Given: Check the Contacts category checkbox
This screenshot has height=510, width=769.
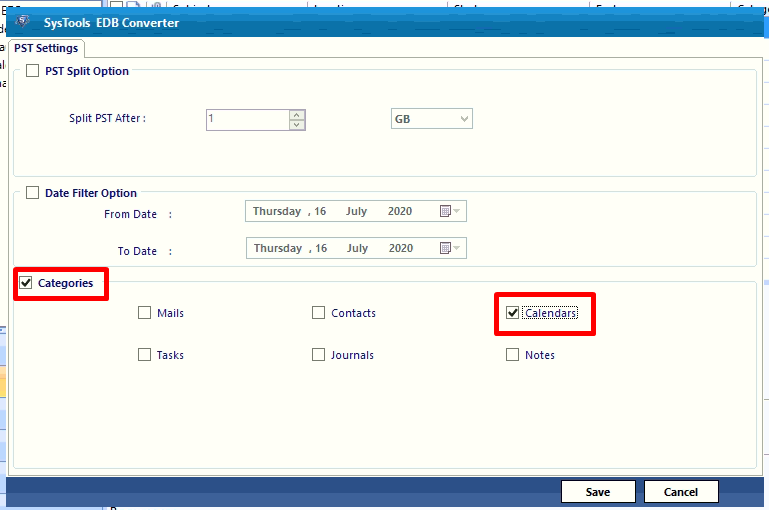Looking at the screenshot, I should pos(318,313).
